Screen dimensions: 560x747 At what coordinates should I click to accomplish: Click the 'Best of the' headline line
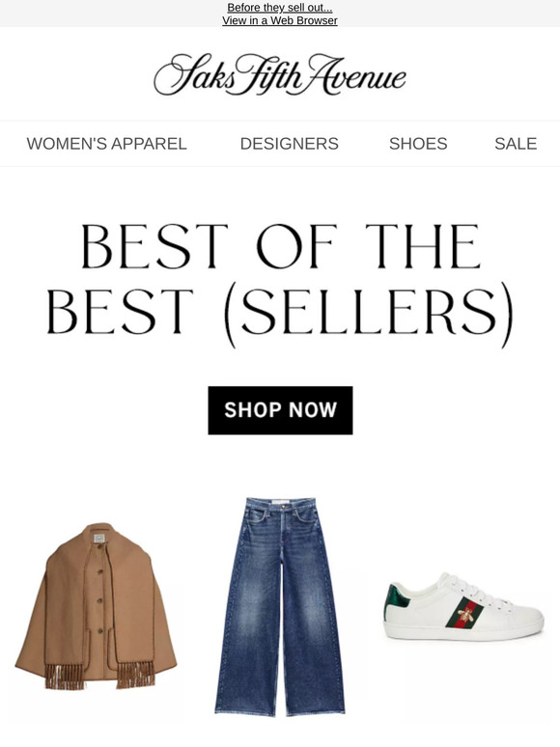point(280,246)
